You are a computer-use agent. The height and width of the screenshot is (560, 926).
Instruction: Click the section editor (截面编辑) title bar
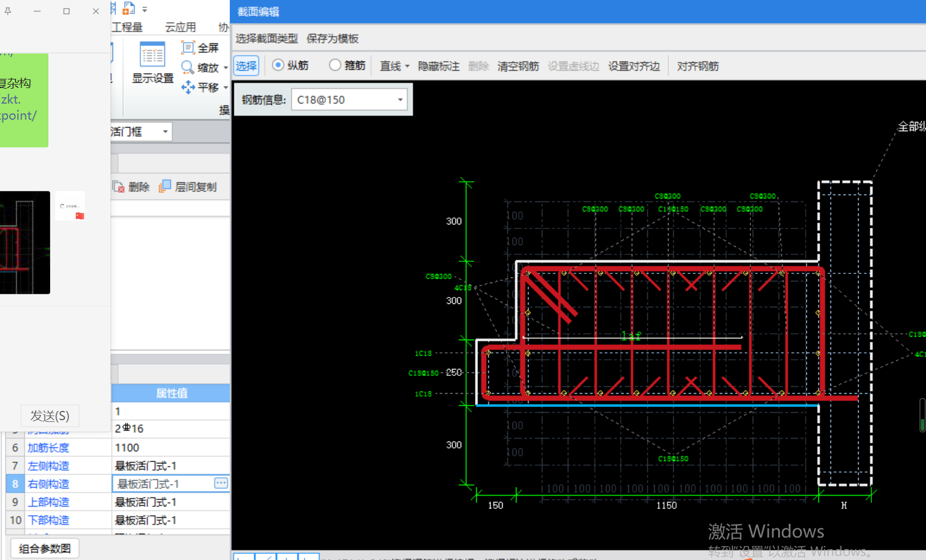[578, 12]
